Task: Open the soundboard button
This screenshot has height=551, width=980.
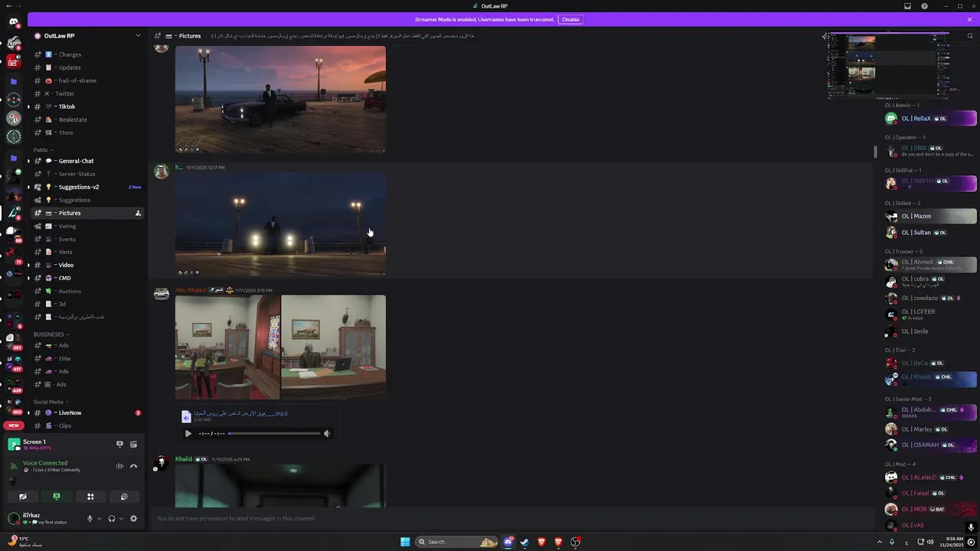Action: (124, 497)
